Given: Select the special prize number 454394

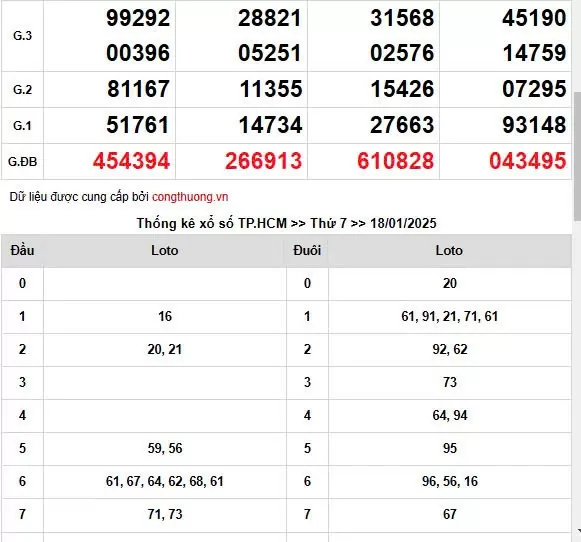Looking at the screenshot, I should coord(131,161).
